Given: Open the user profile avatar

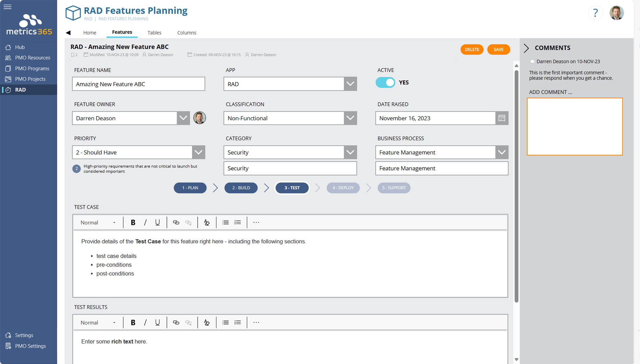Looking at the screenshot, I should click(616, 13).
